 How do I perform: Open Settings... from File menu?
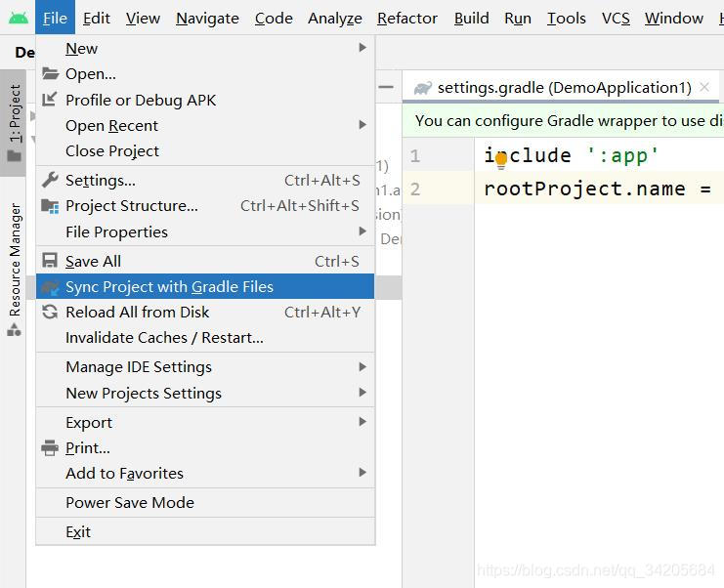click(205, 180)
